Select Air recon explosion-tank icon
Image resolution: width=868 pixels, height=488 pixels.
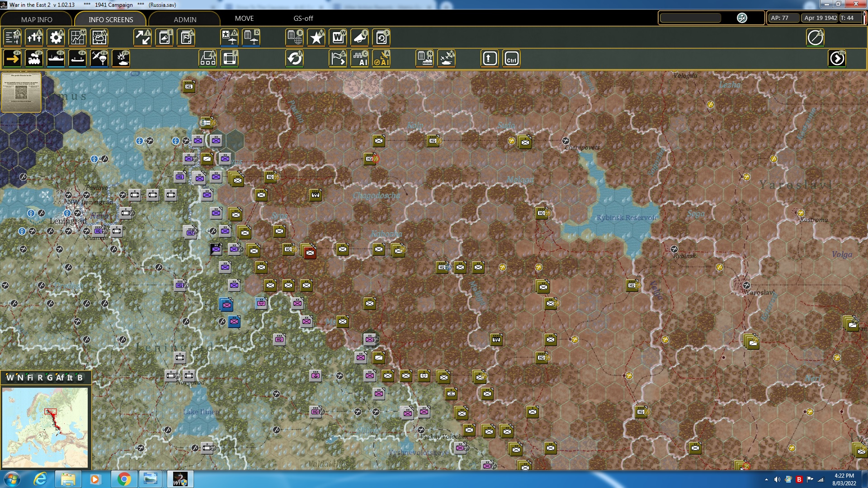[x=121, y=59]
